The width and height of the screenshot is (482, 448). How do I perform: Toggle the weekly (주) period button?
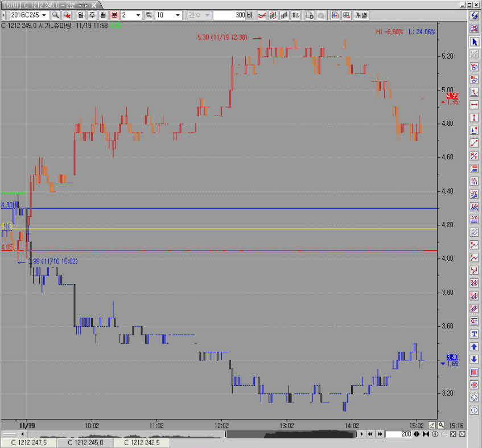[x=91, y=15]
